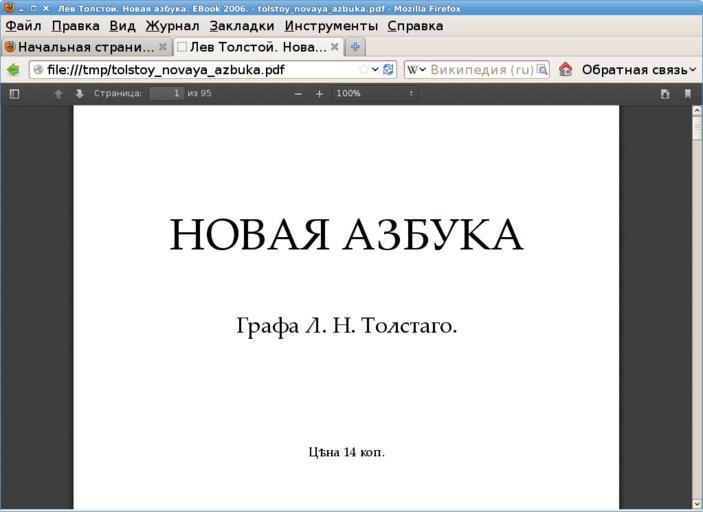Open a new tab with plus button
The image size is (703, 512).
[356, 47]
